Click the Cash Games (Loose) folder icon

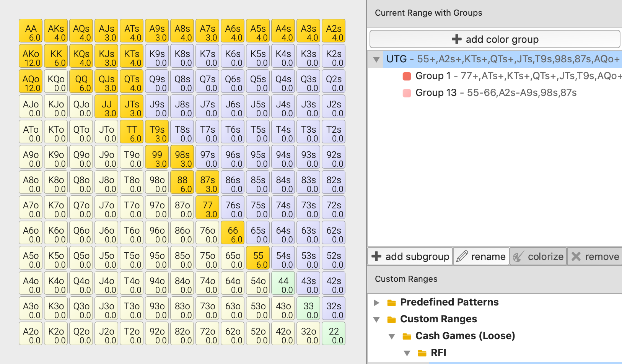[x=407, y=336]
